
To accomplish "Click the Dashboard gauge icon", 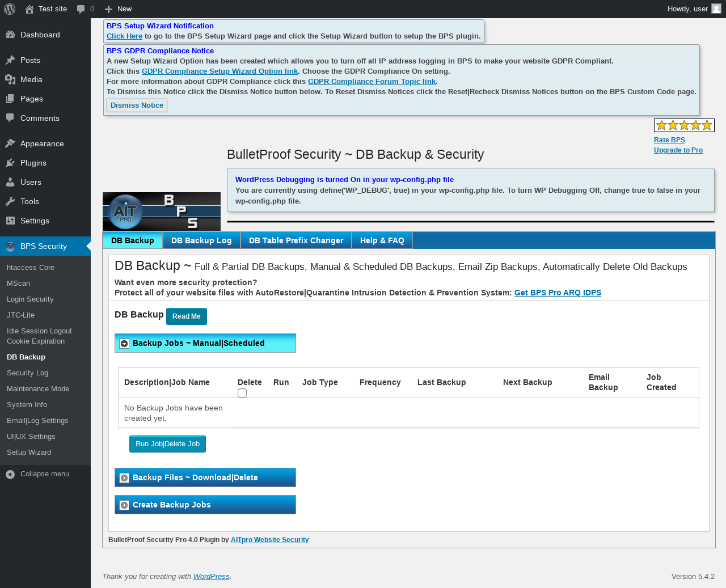I will (x=10, y=35).
